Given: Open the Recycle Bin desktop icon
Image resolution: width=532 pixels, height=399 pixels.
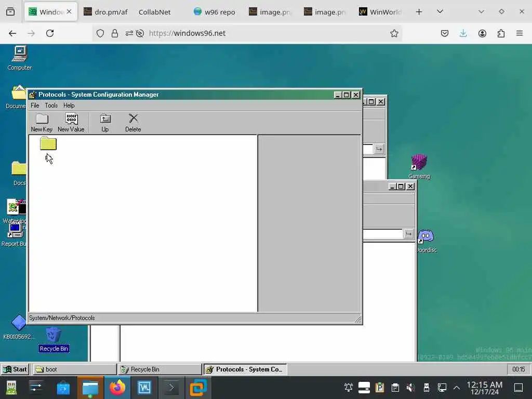Looking at the screenshot, I should pyautogui.click(x=54, y=339).
